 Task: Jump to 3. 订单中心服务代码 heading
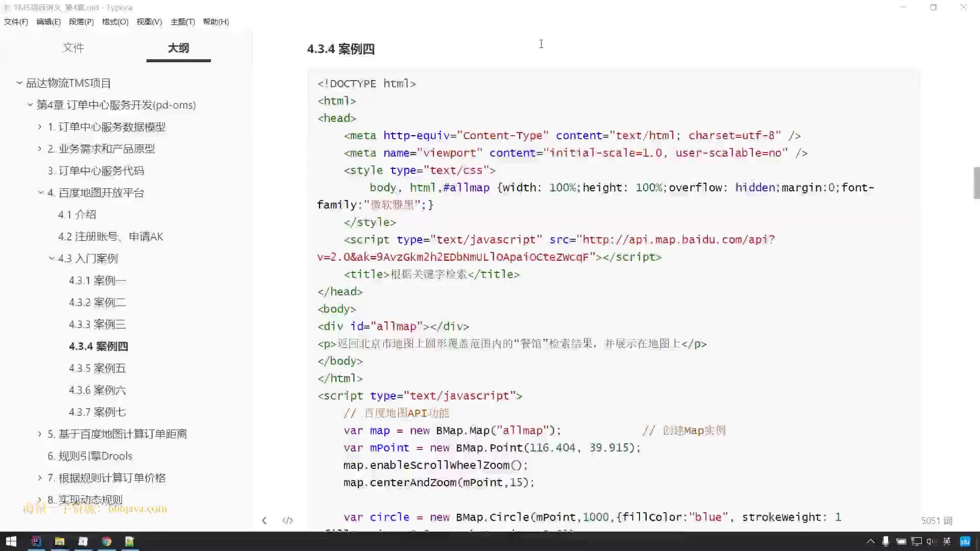(x=96, y=170)
